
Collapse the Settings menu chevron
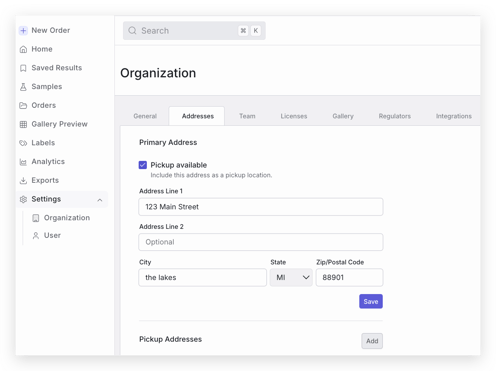click(100, 200)
